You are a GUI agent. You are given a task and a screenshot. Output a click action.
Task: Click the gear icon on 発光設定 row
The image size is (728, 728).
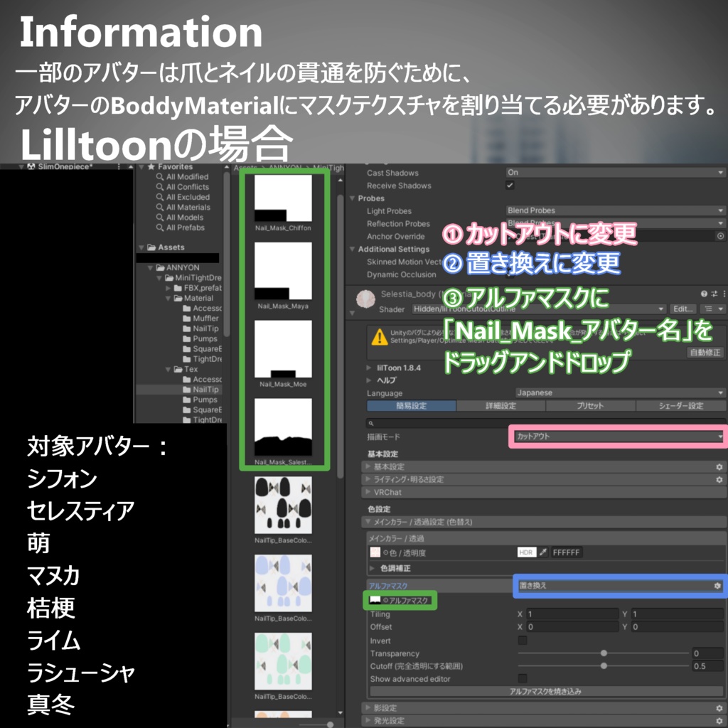(719, 721)
